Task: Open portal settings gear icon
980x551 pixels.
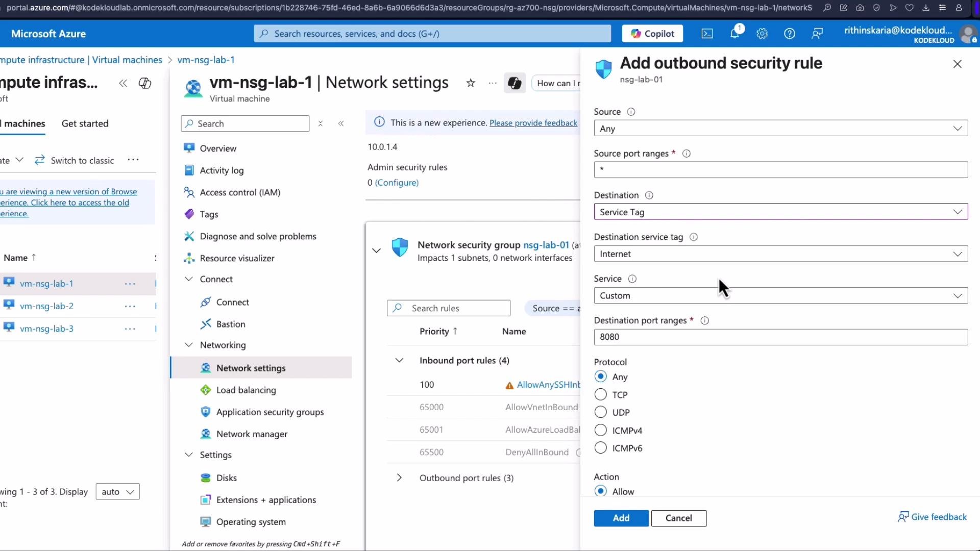Action: click(762, 34)
